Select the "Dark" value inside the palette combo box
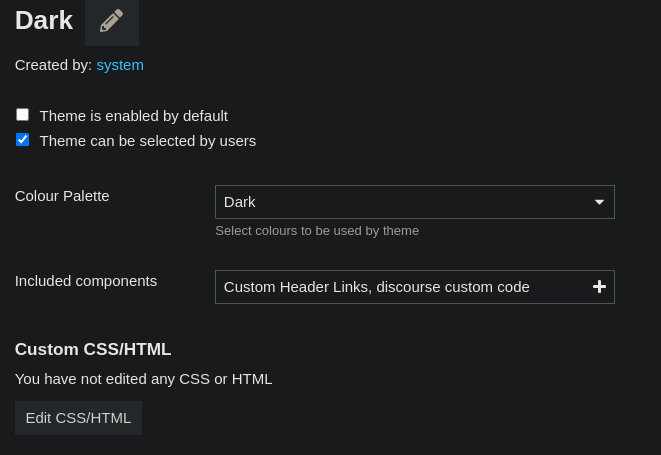This screenshot has width=661, height=455. pyautogui.click(x=239, y=202)
